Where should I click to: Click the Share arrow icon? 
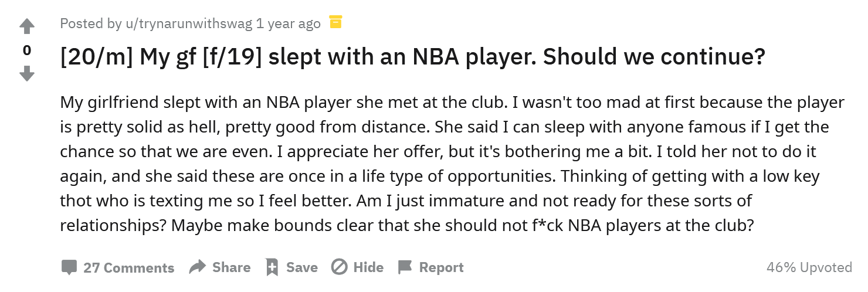[x=198, y=267]
